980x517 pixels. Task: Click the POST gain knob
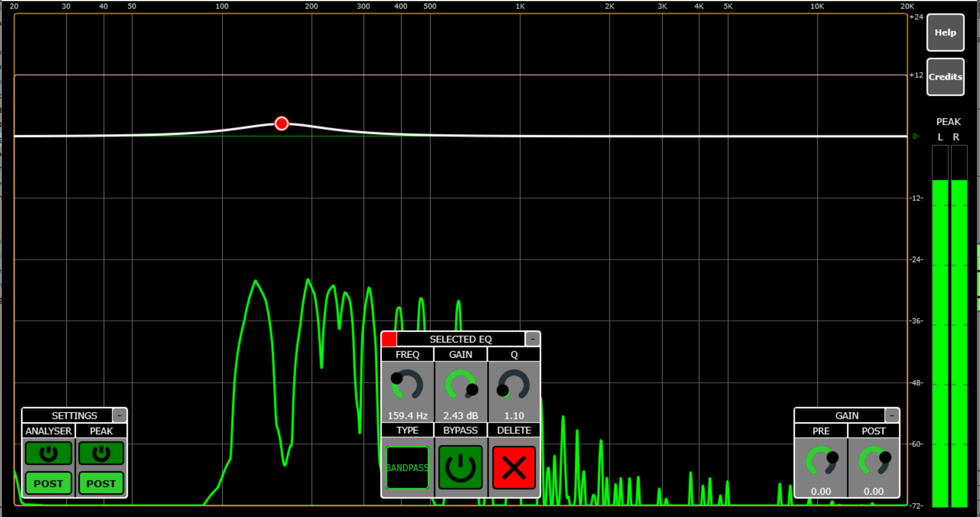[874, 461]
